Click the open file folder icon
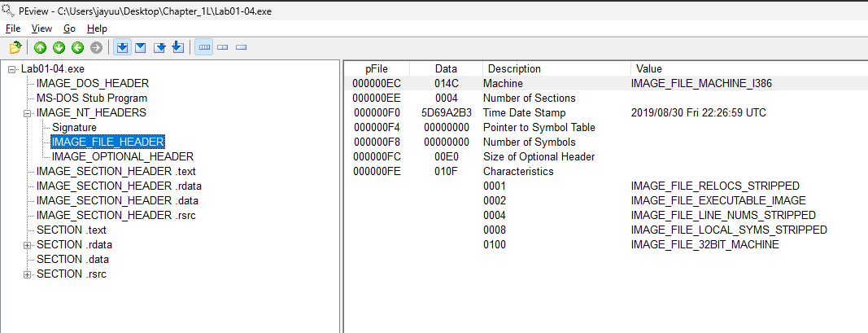The width and height of the screenshot is (868, 333). pos(15,48)
